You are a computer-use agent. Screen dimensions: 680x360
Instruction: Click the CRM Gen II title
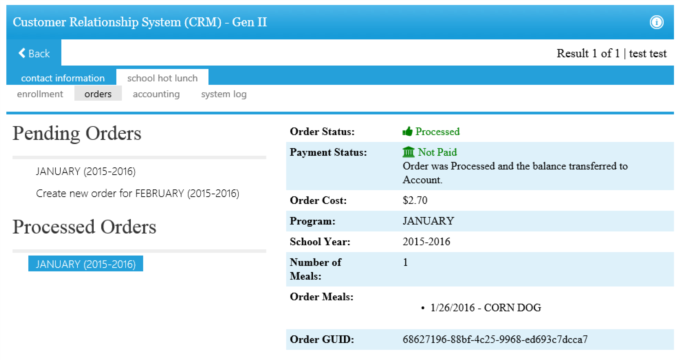[140, 22]
